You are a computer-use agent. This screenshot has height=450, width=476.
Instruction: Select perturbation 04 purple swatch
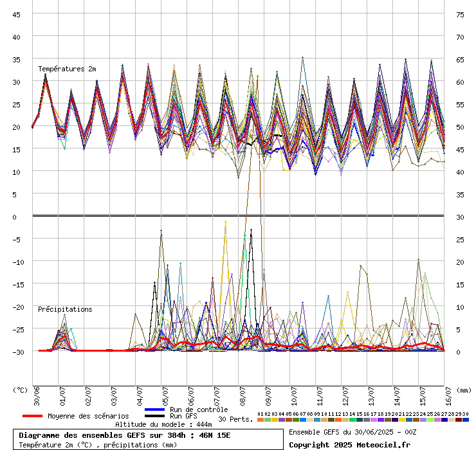281,420
